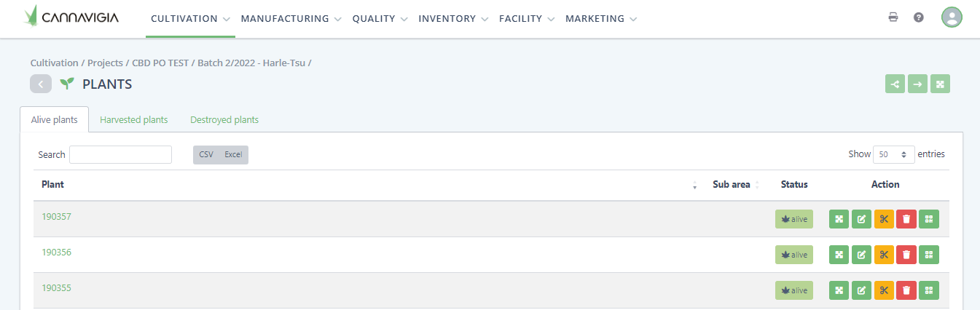Click the right-arrow move button above table

[917, 84]
